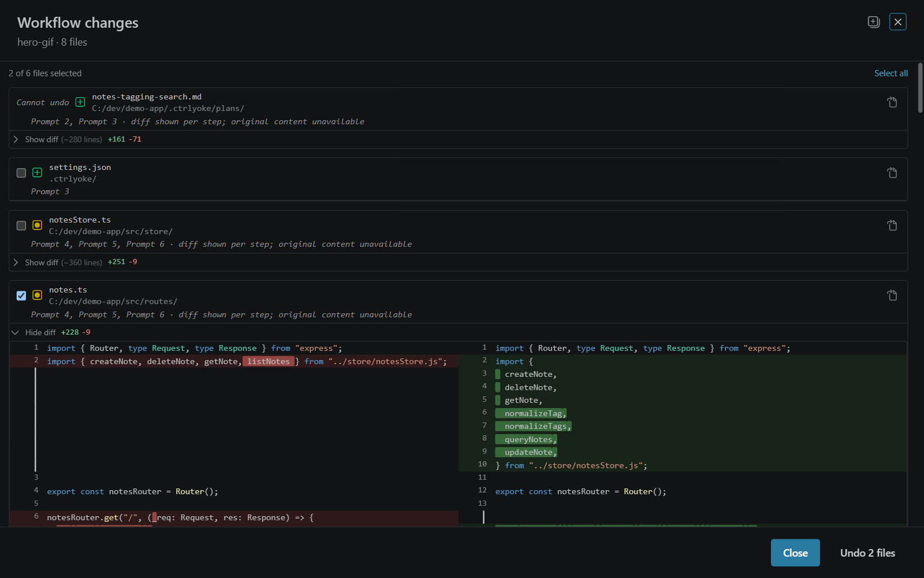Check the notesStore.ts checkbox
This screenshot has height=578, width=924.
(21, 225)
